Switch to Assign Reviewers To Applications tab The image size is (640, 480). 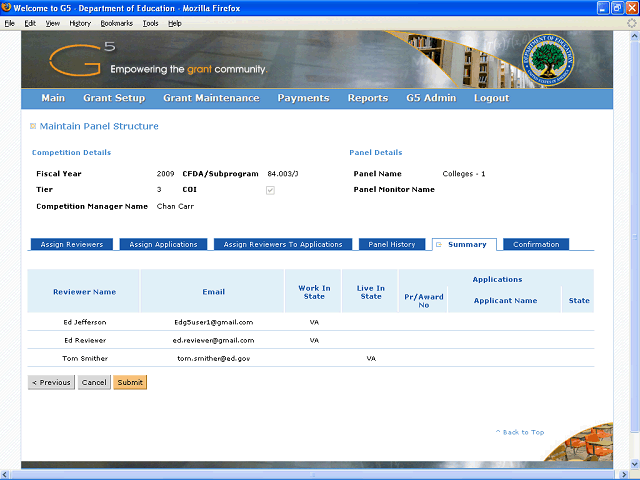[x=283, y=244]
